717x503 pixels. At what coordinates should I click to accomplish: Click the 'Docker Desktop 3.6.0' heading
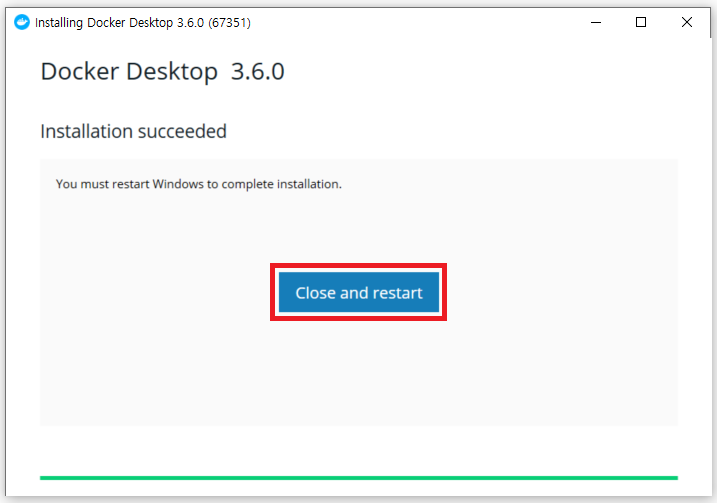click(x=162, y=72)
